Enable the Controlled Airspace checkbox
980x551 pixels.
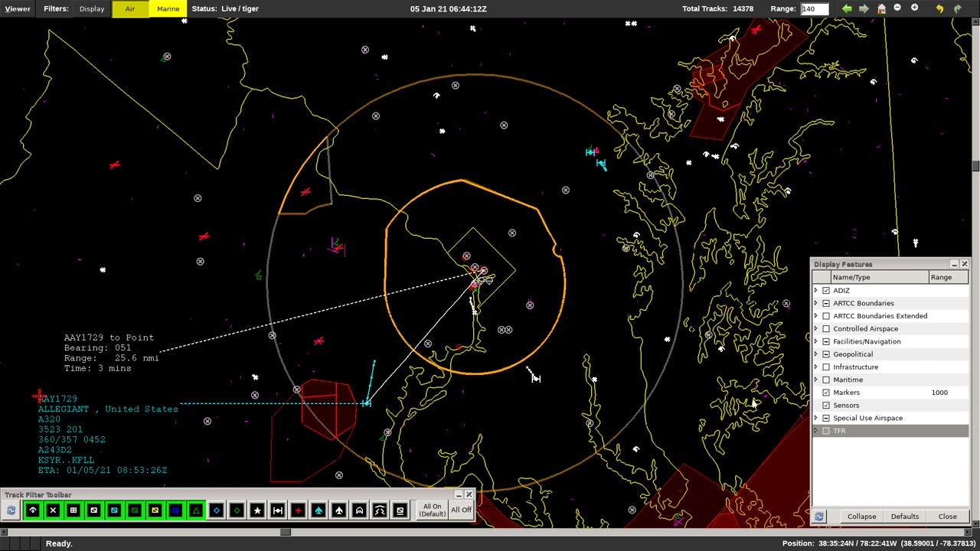pos(826,329)
